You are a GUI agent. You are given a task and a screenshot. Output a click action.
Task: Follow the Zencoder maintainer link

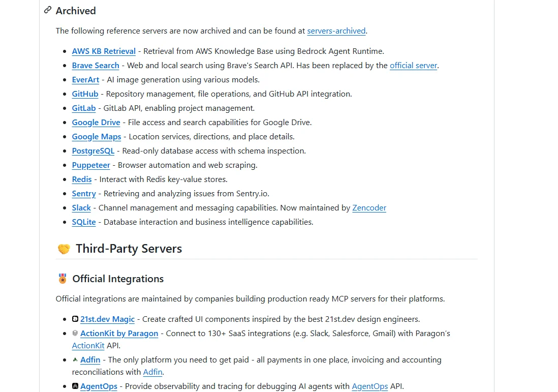pyautogui.click(x=369, y=208)
